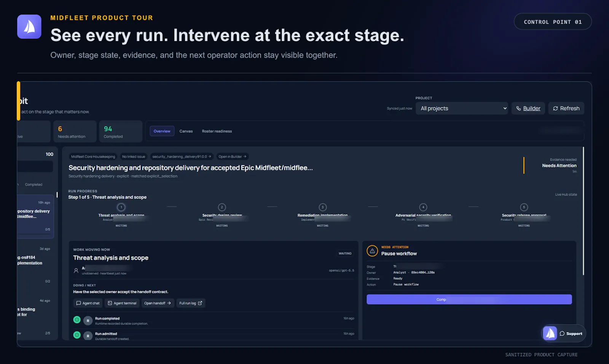Switch to the Overview tab

162,131
